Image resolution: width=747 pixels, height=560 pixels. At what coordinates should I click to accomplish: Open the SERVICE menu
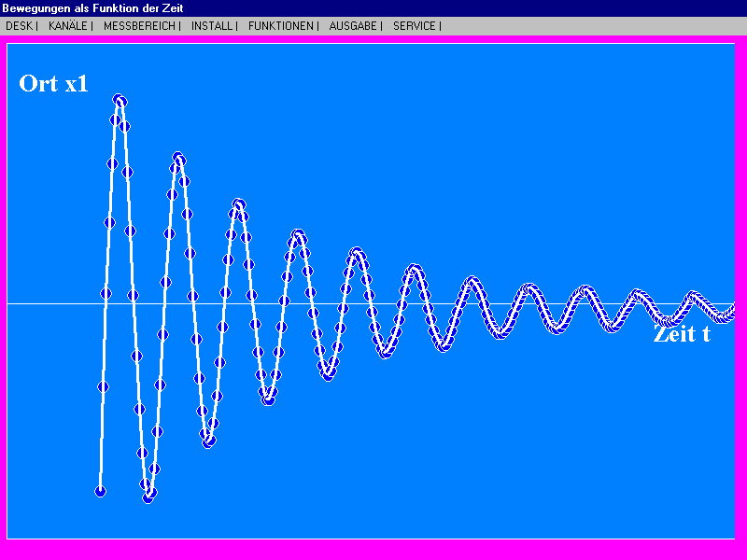pos(413,26)
